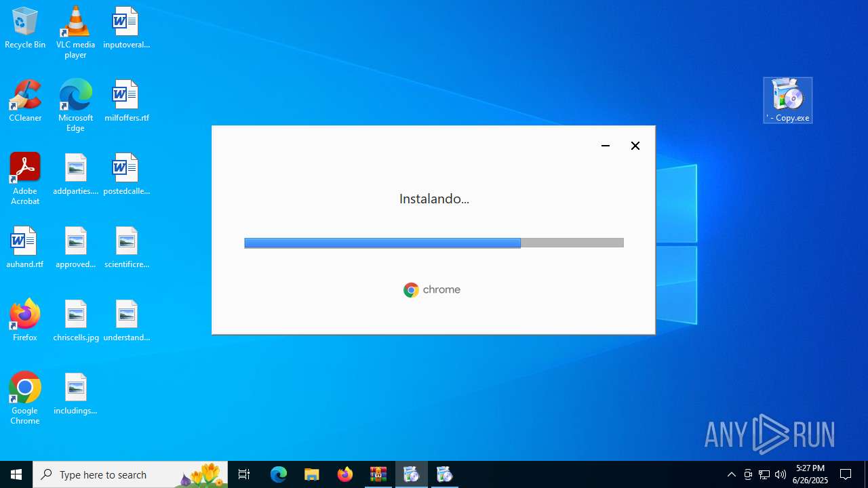Click the chrome logo in installer
The image size is (868, 488).
tap(432, 290)
